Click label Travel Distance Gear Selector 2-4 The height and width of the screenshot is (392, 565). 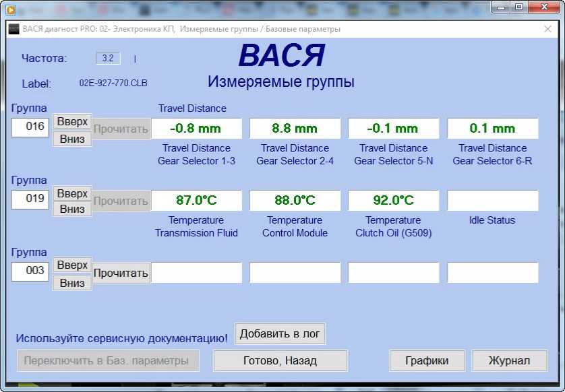click(x=295, y=154)
